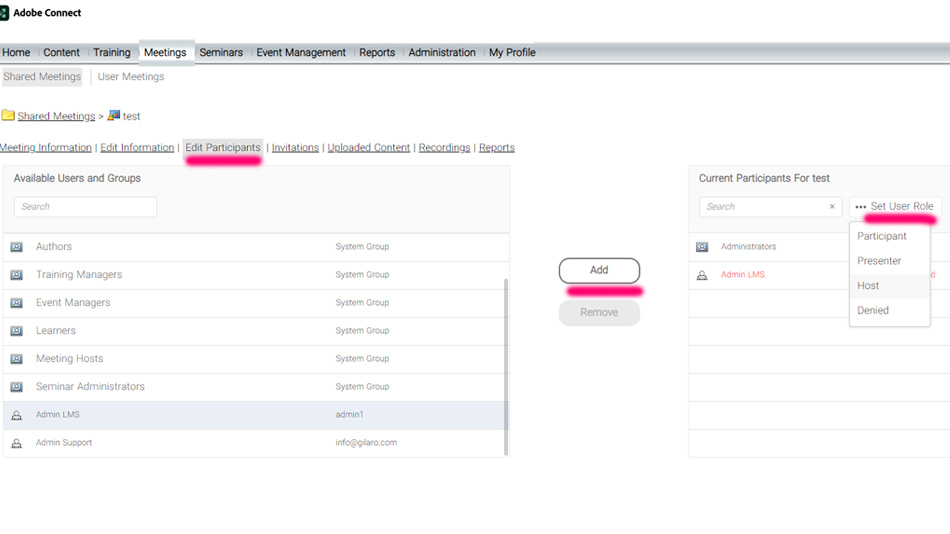Select the Meetings tab
The height and width of the screenshot is (534, 950).
click(165, 53)
